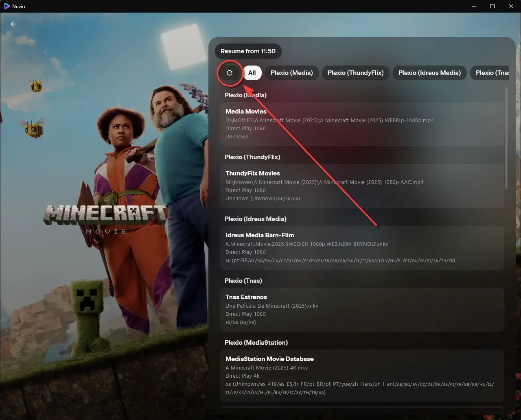The height and width of the screenshot is (420, 521).
Task: Select the All filter chip
Action: (252, 73)
